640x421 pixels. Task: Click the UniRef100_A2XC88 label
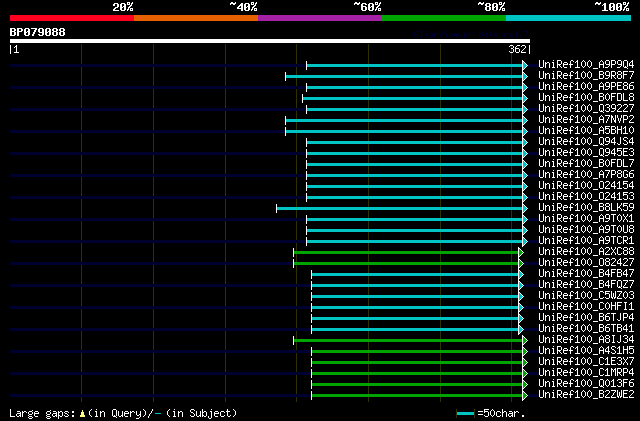pyautogui.click(x=586, y=252)
